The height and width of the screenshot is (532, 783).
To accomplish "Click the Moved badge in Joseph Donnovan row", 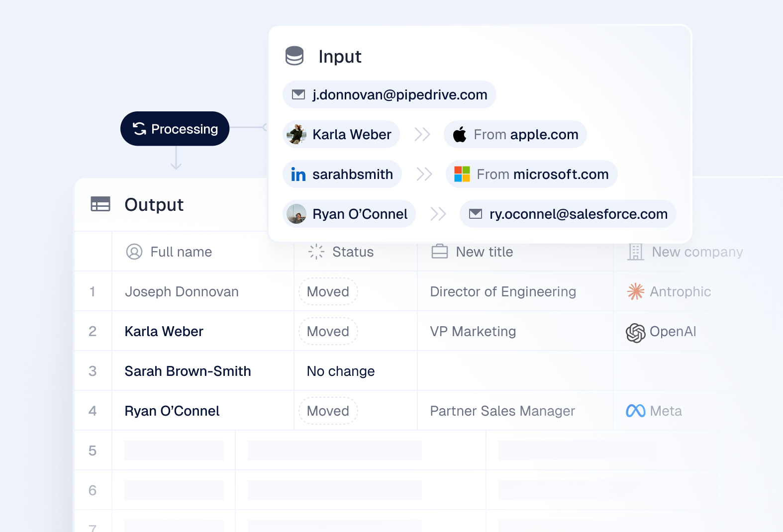I will 328,291.
